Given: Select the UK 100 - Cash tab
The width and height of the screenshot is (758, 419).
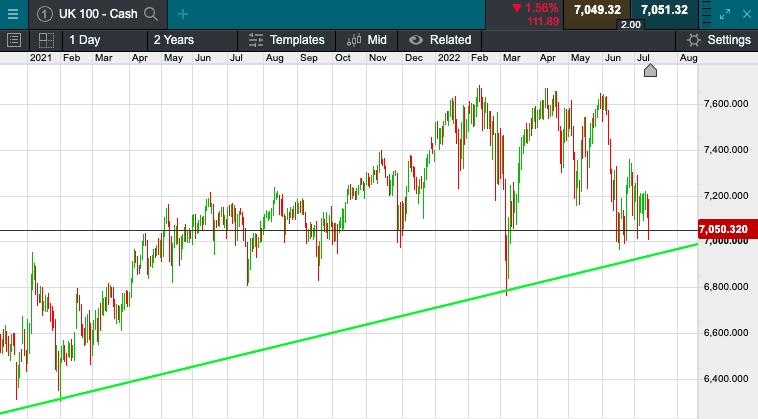Looking at the screenshot, I should point(98,14).
